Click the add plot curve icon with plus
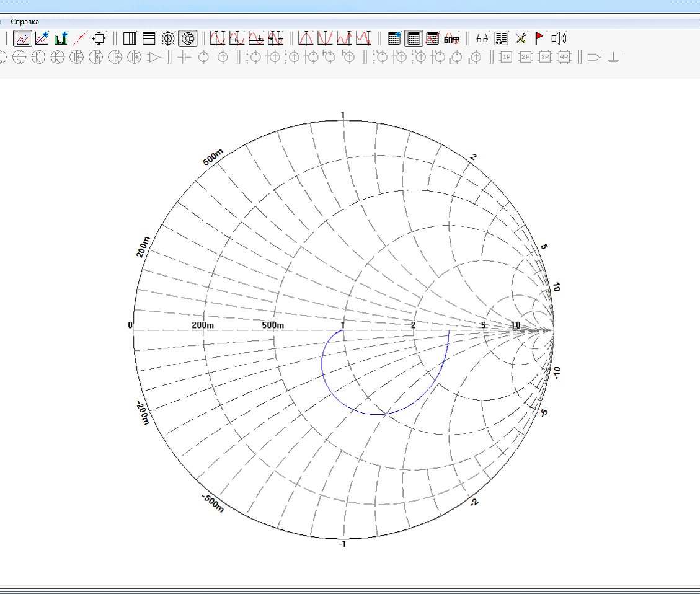Viewport: 700px width, 602px height. (x=42, y=38)
